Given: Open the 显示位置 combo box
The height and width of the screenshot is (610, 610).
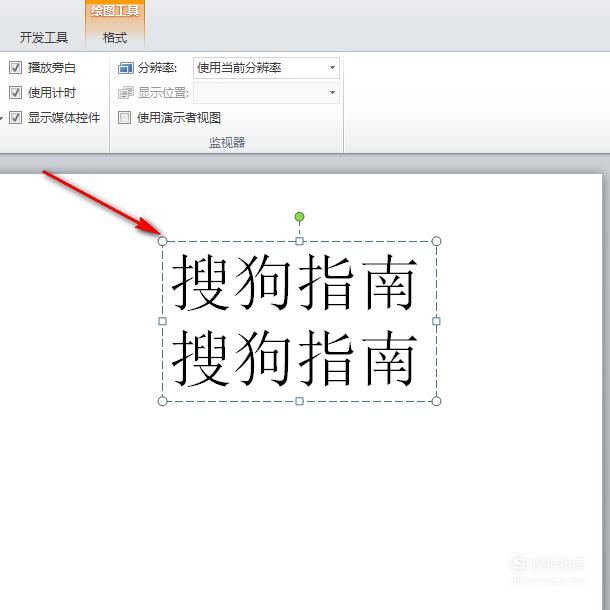Looking at the screenshot, I should (266, 93).
